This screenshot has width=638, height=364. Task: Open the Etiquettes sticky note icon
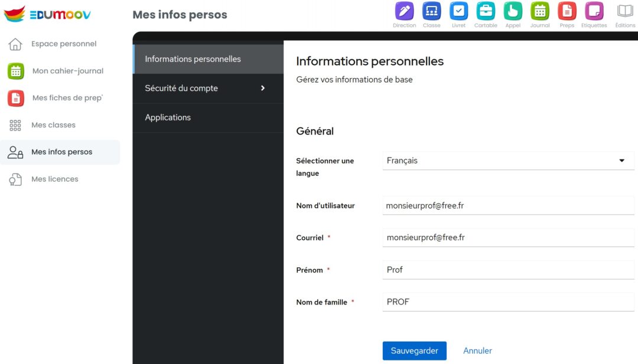click(x=594, y=11)
